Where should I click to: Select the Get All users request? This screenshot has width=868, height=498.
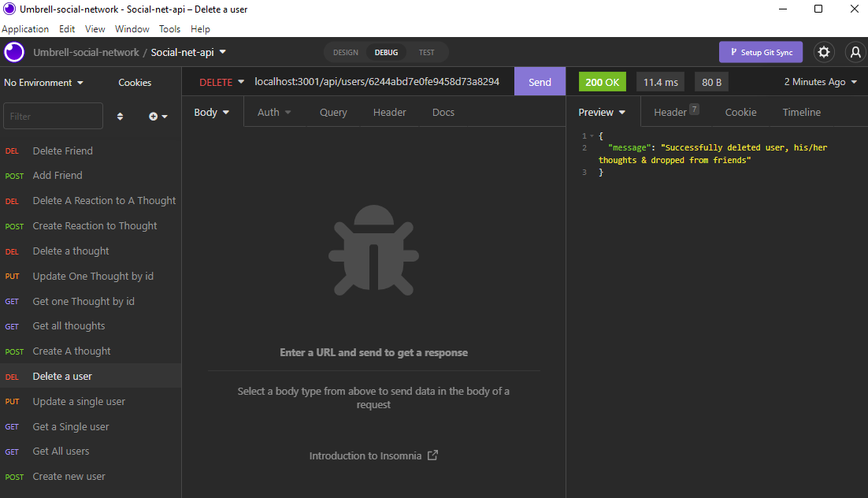(x=59, y=451)
